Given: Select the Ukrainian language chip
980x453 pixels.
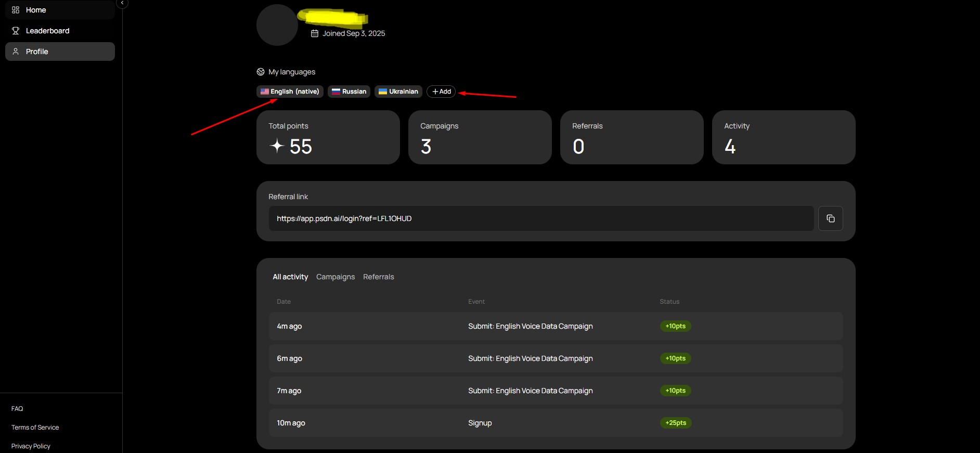Looking at the screenshot, I should [x=398, y=92].
